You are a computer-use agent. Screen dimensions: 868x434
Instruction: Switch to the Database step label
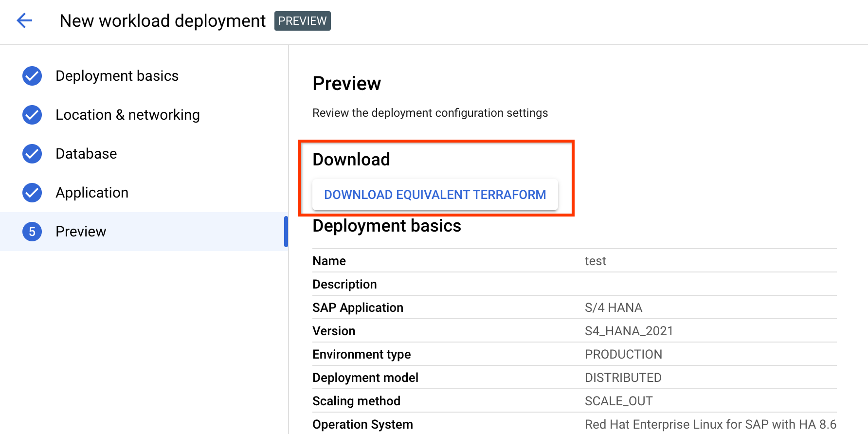(x=86, y=154)
